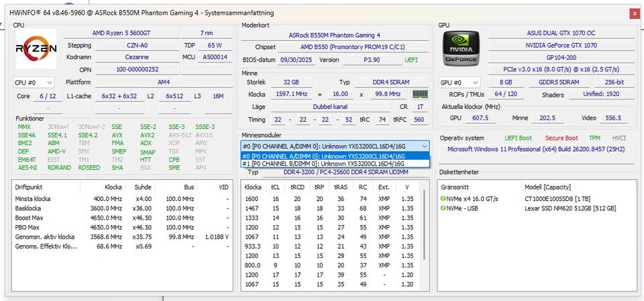Click the 556.5 video clock value
The width and height of the screenshot is (644, 301).
tap(613, 118)
